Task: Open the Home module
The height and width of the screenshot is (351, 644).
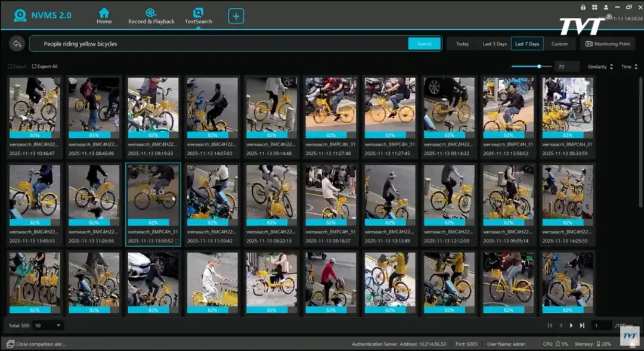Action: [x=104, y=15]
